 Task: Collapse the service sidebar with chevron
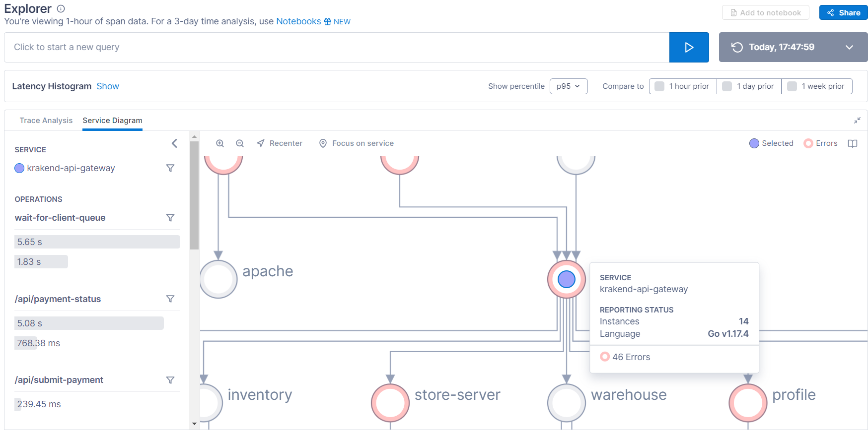[174, 143]
